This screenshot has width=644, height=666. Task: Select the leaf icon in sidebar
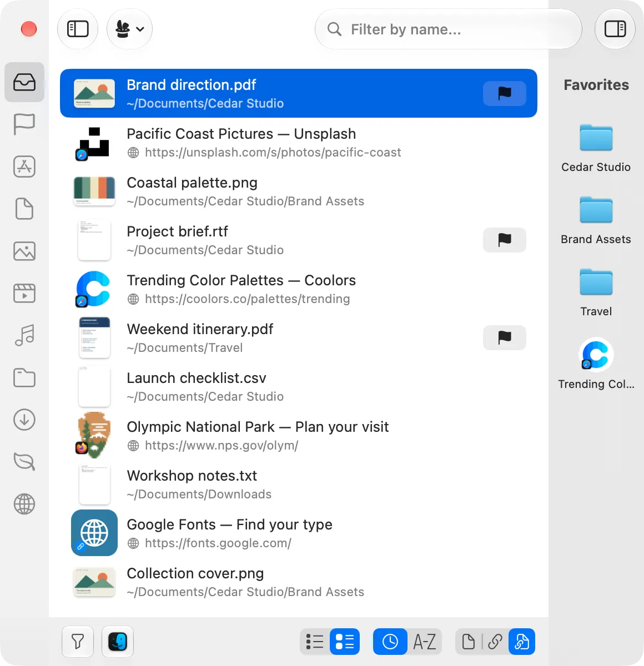pos(24,462)
